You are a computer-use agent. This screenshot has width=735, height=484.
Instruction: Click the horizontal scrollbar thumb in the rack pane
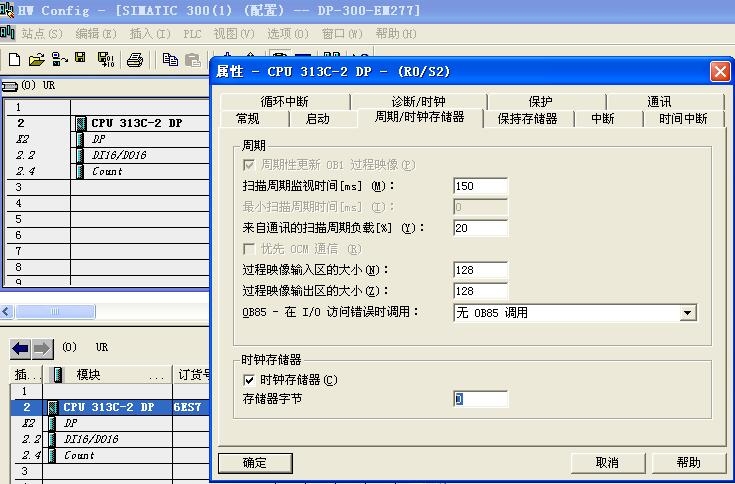pos(55,312)
